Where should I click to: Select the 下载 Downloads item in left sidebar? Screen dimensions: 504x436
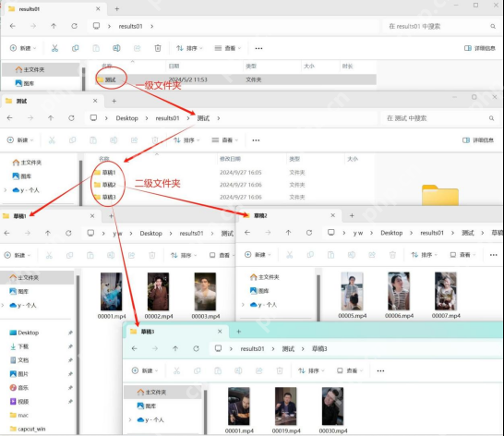click(23, 346)
